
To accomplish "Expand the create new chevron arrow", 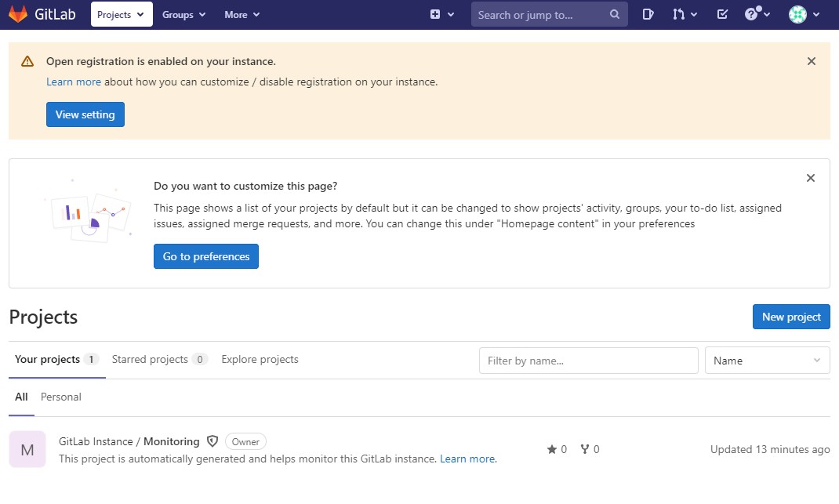I will tap(451, 14).
